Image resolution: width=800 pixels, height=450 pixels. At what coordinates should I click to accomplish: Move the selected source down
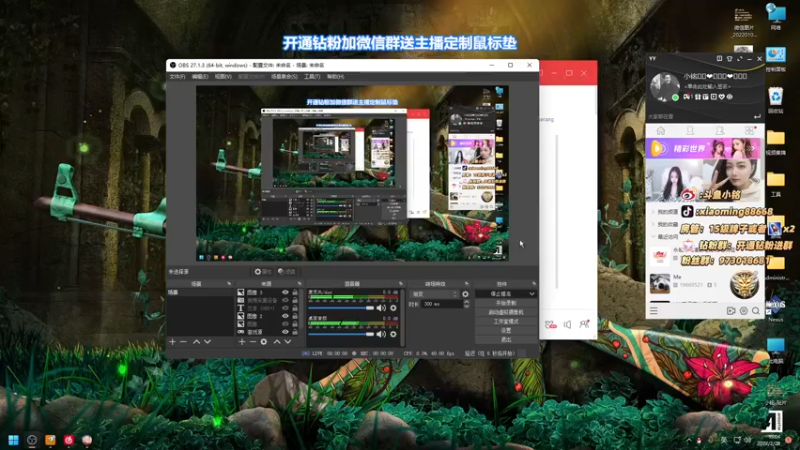288,341
